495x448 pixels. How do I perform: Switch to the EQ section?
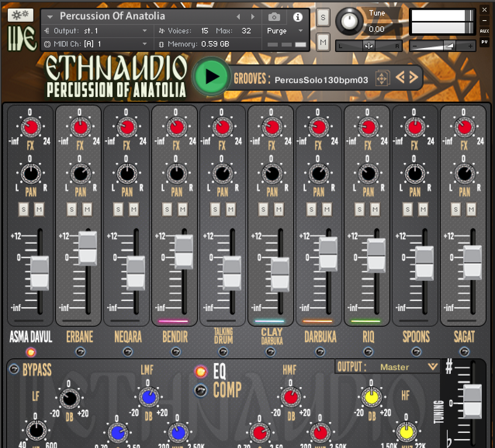pos(201,372)
